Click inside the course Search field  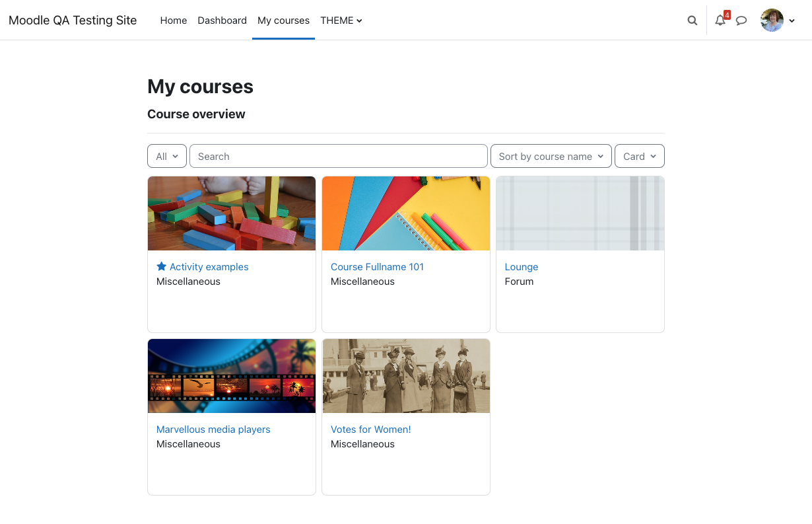[x=339, y=157]
